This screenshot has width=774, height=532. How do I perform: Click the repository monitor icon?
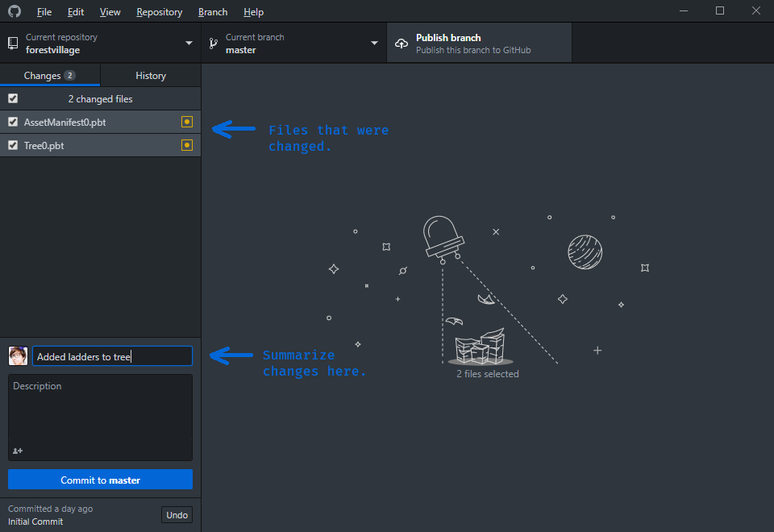pyautogui.click(x=14, y=44)
